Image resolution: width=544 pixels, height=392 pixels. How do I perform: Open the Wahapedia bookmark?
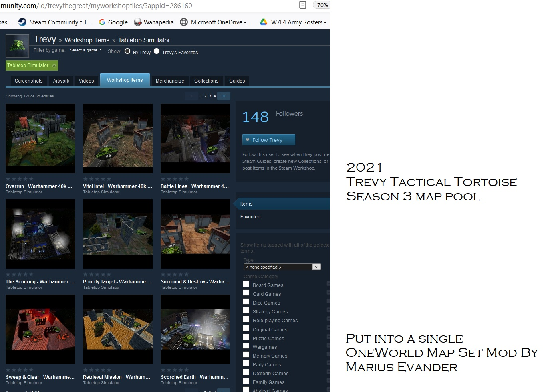pyautogui.click(x=154, y=22)
